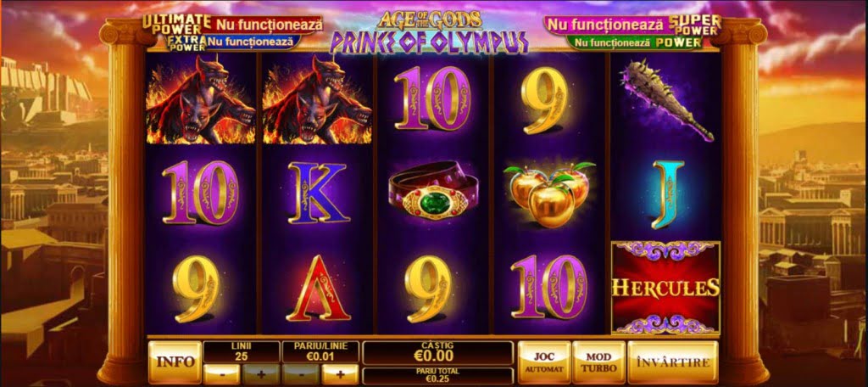Click the blue K card symbol

(317, 193)
